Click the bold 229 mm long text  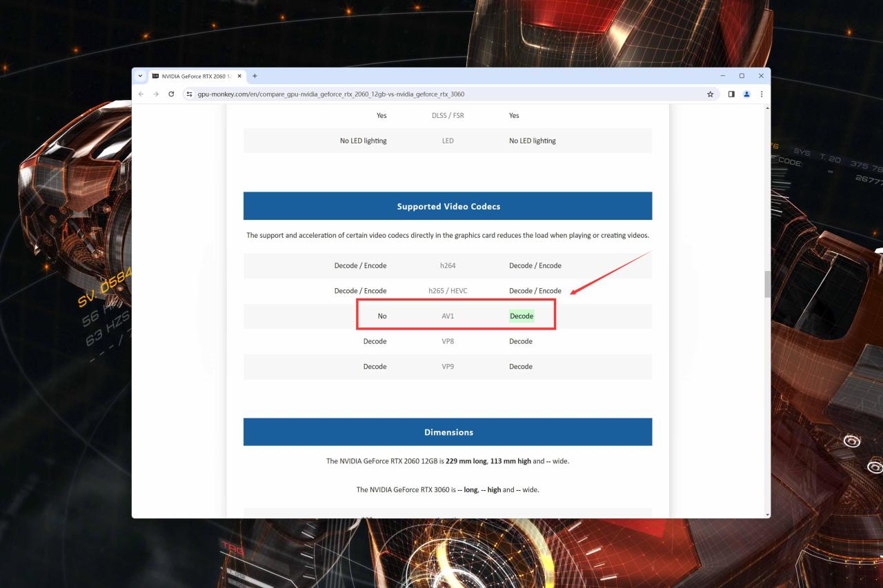pyautogui.click(x=466, y=461)
